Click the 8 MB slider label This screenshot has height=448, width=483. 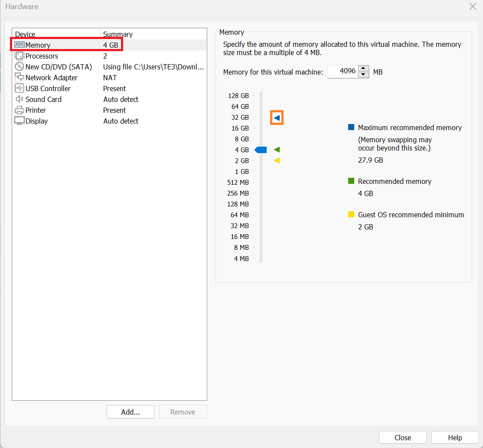pos(241,247)
